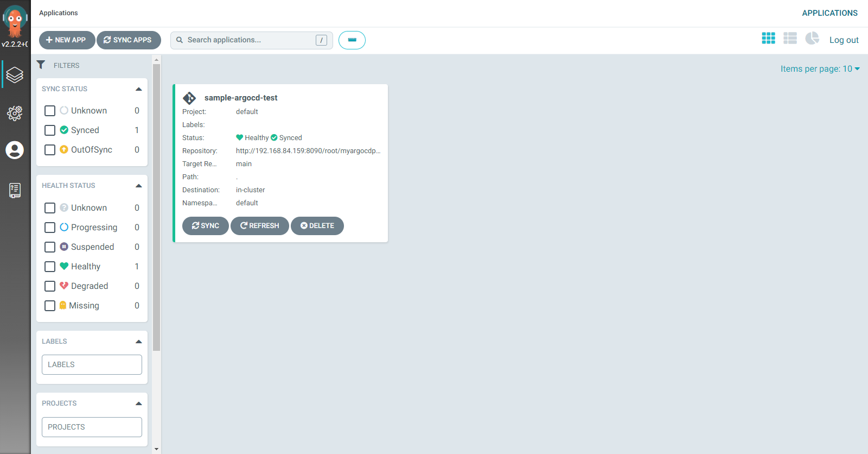Open Items per page dropdown
This screenshot has height=454, width=868.
pyautogui.click(x=820, y=69)
